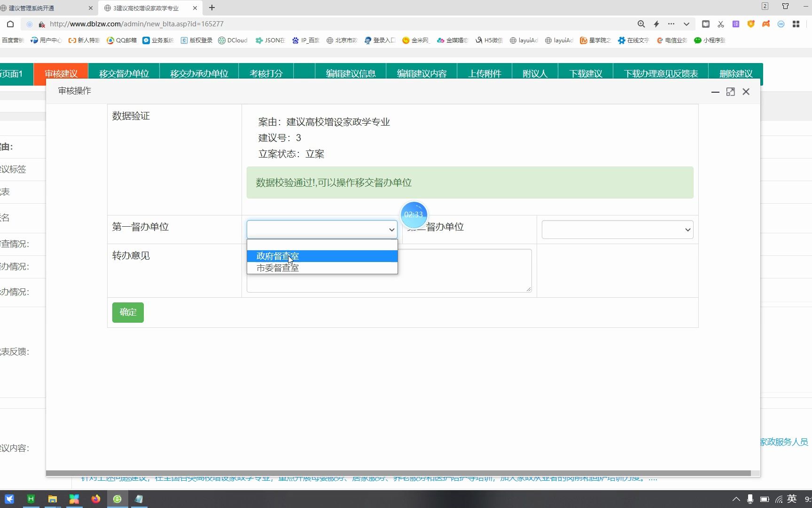The height and width of the screenshot is (508, 812).
Task: Open the 用户中心 bookmark
Action: click(46, 40)
